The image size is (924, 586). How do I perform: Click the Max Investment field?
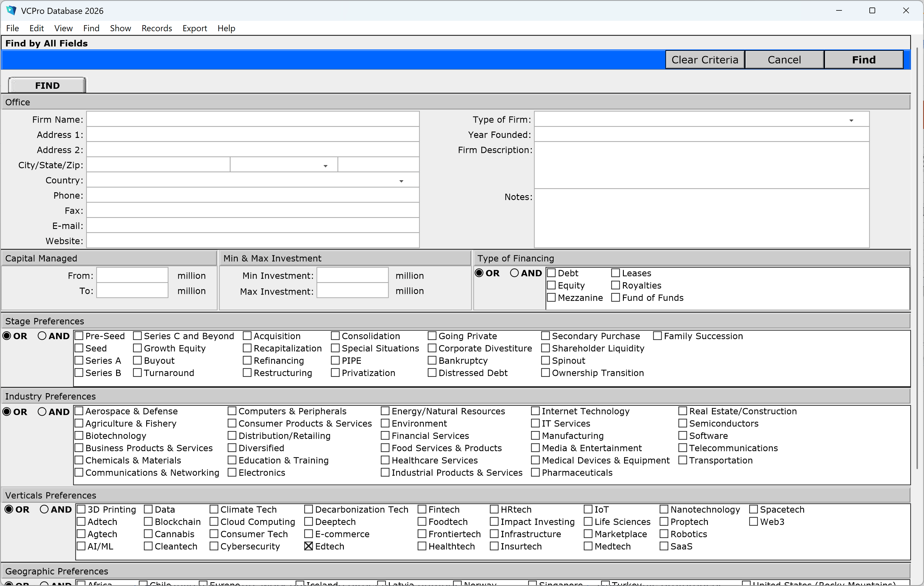click(352, 291)
